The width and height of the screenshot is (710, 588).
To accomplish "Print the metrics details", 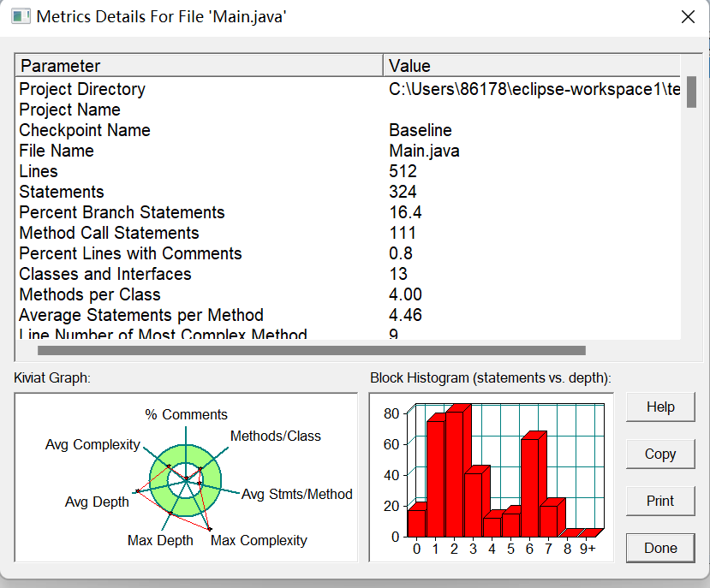I will tap(660, 501).
